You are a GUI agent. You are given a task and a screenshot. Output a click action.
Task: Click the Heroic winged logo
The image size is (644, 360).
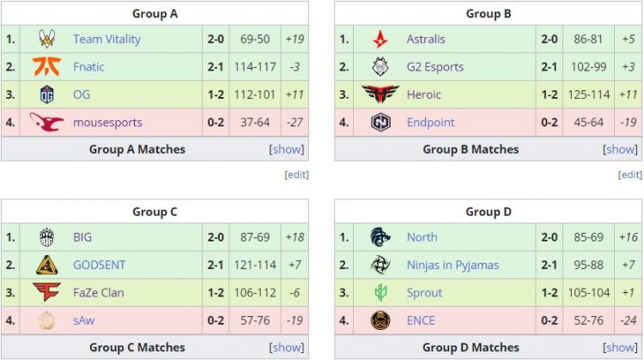pyautogui.click(x=380, y=95)
